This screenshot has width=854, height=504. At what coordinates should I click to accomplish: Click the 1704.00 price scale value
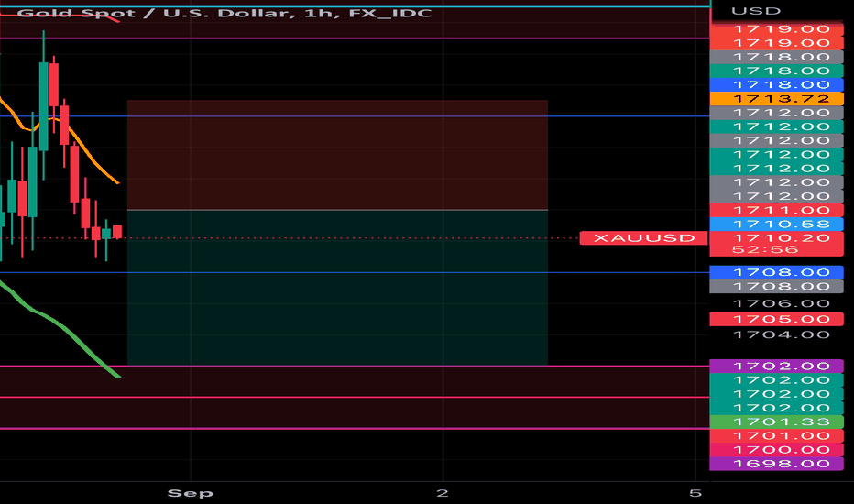[781, 334]
